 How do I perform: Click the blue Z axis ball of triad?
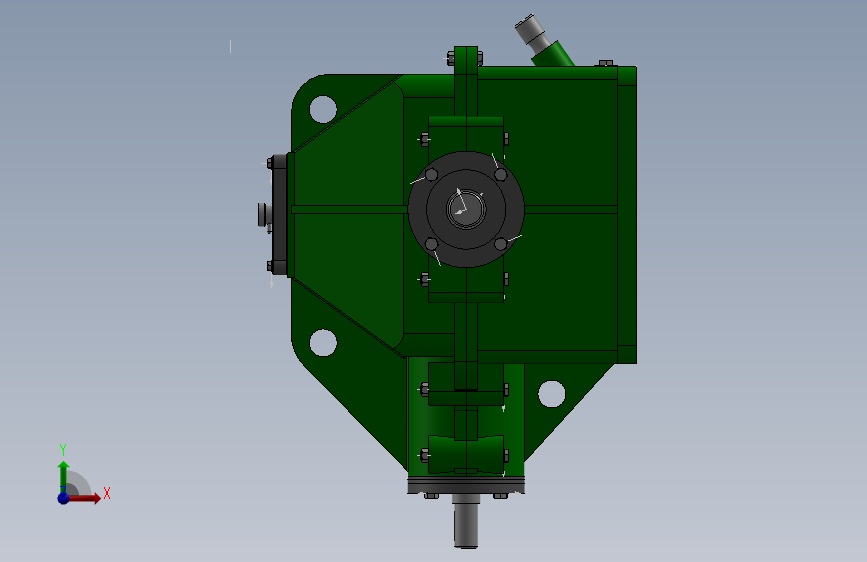coord(64,498)
